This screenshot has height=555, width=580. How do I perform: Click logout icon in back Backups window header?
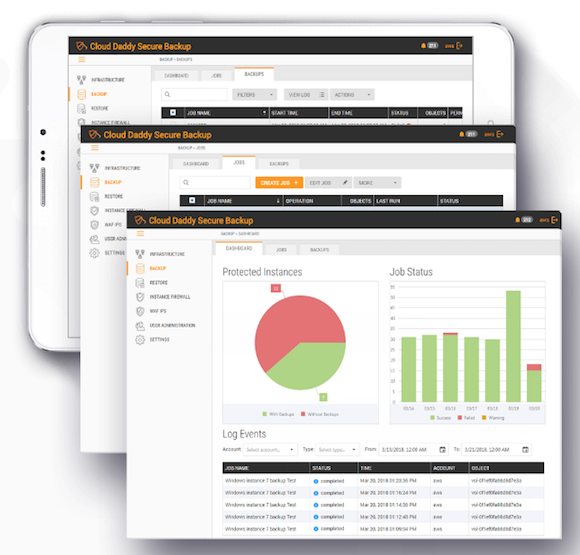point(459,46)
